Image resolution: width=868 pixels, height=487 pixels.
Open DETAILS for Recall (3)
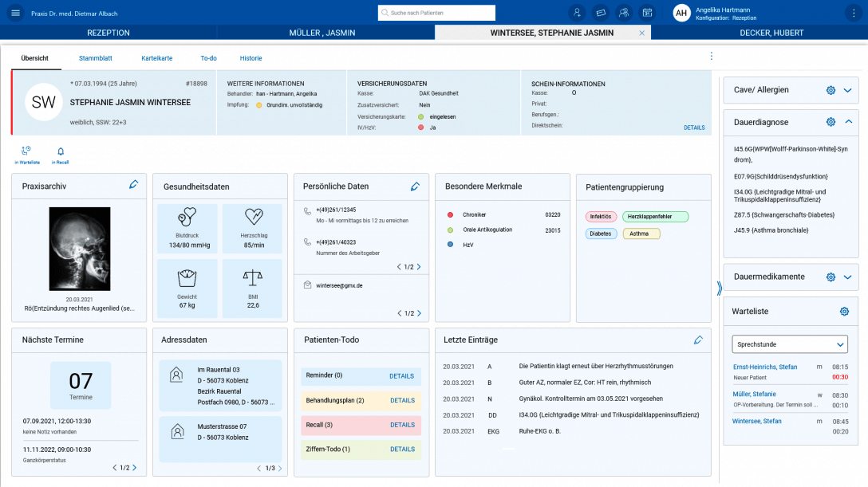[x=402, y=425]
